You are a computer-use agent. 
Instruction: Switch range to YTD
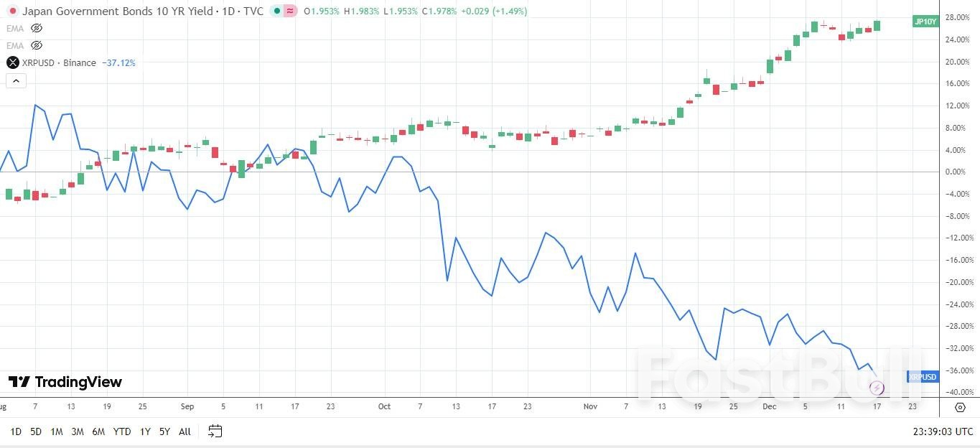click(x=122, y=431)
